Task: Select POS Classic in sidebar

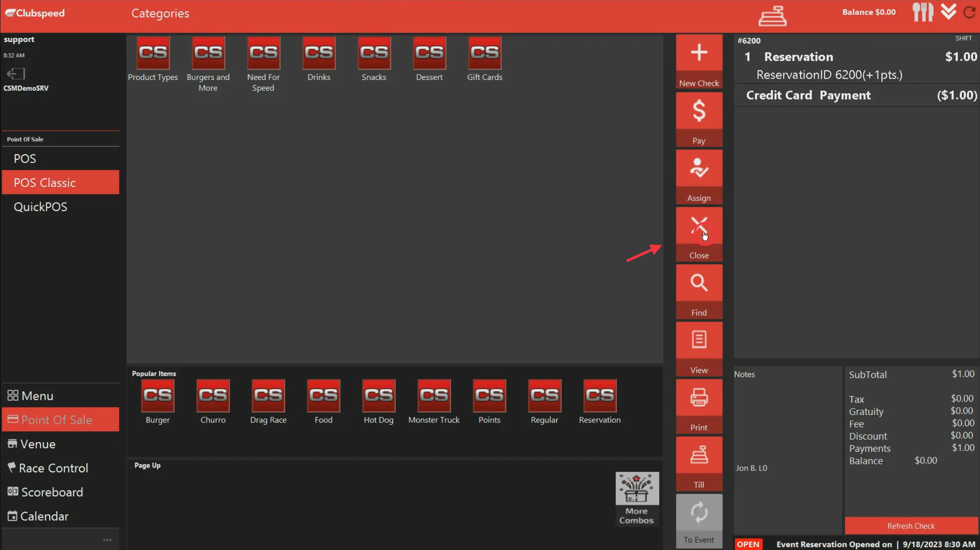Action: click(x=60, y=183)
